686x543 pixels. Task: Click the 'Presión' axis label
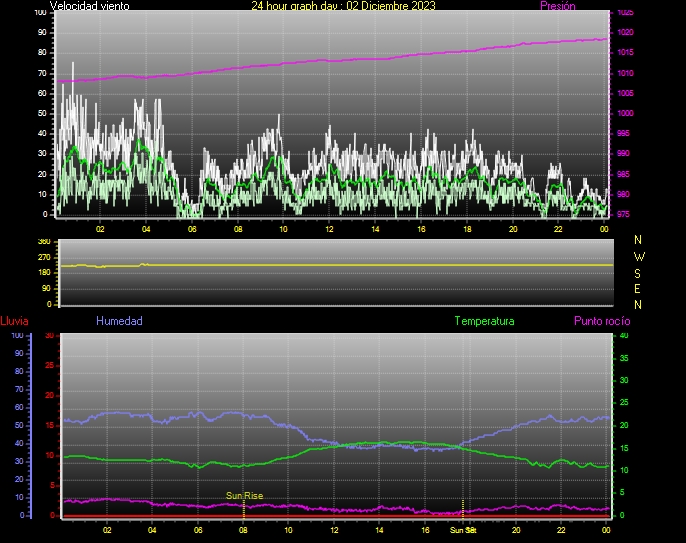click(x=558, y=6)
